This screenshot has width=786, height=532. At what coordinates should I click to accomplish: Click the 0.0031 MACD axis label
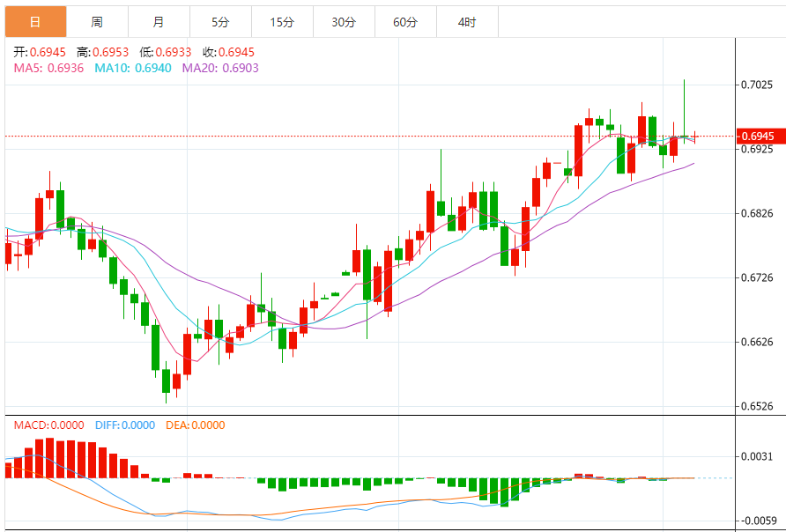[x=757, y=456]
